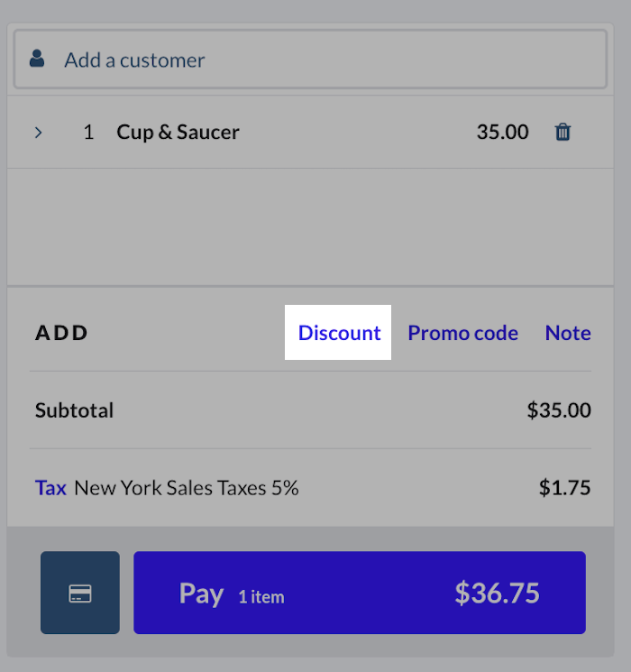Add a Promo code
Viewport: 631px width, 672px height.
click(462, 333)
